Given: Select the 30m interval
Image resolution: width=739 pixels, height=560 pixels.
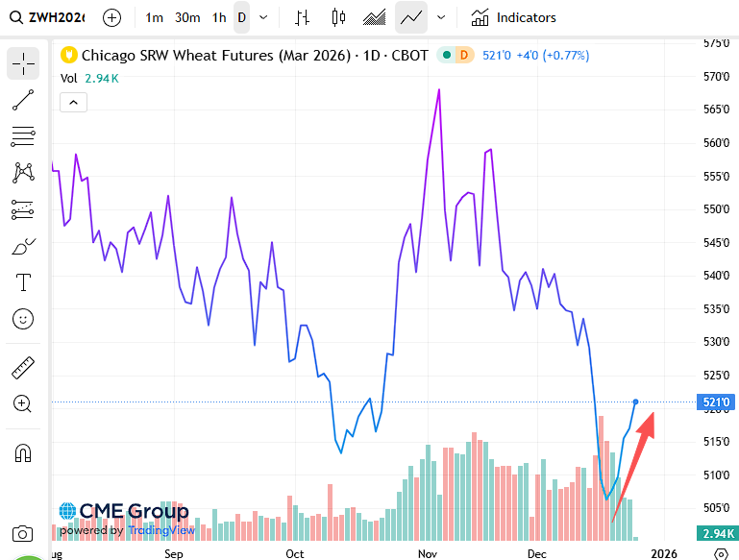Looking at the screenshot, I should coord(187,17).
